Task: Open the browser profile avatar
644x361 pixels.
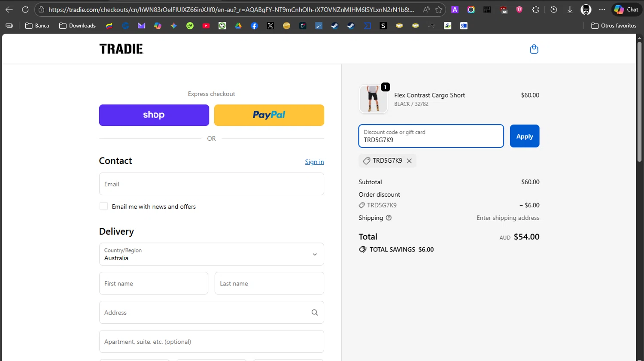Action: click(586, 9)
